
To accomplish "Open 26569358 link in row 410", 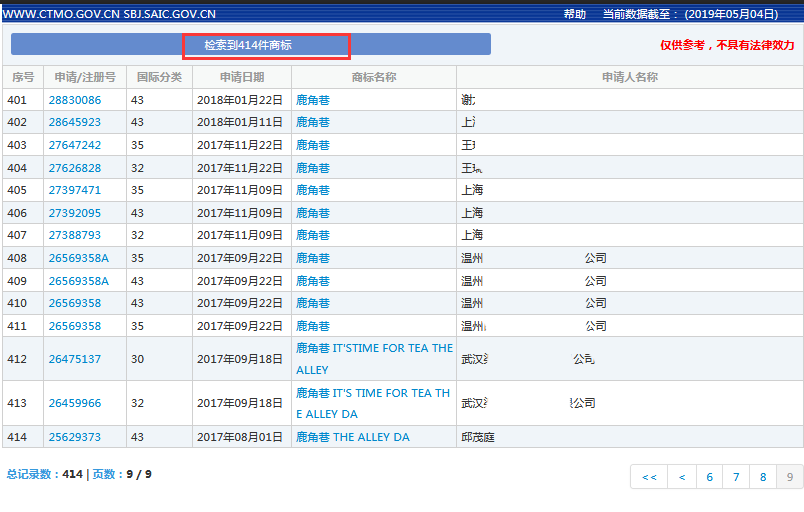I will [75, 303].
